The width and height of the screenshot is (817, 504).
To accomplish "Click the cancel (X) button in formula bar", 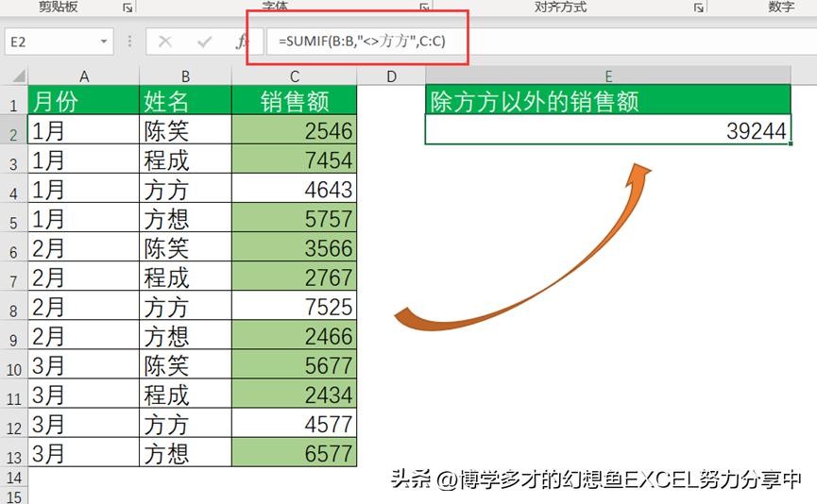I will coord(165,42).
